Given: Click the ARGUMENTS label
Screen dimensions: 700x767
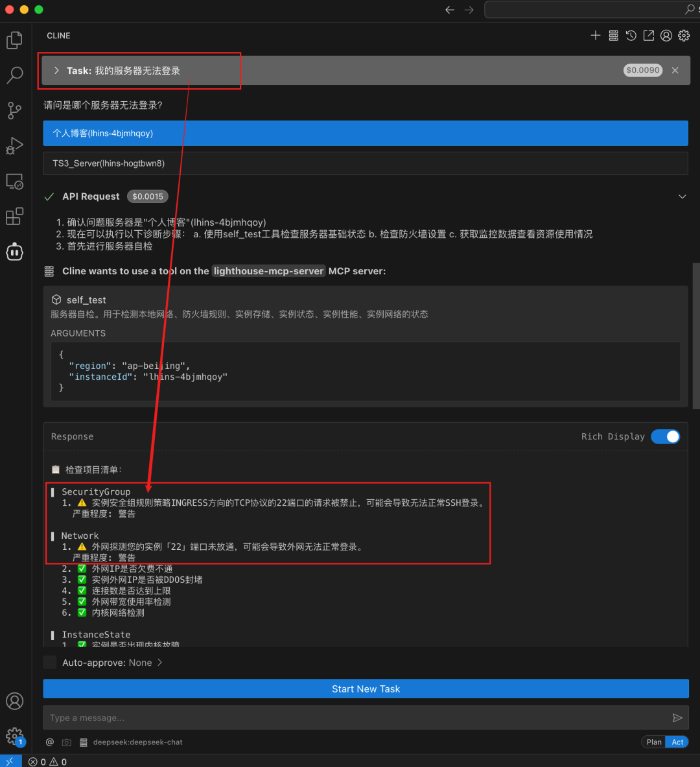Looking at the screenshot, I should click(78, 333).
